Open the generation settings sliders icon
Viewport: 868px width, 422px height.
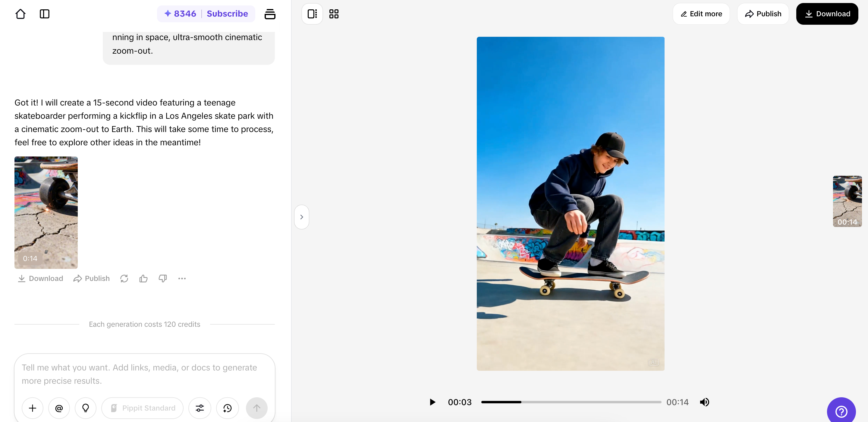click(200, 408)
